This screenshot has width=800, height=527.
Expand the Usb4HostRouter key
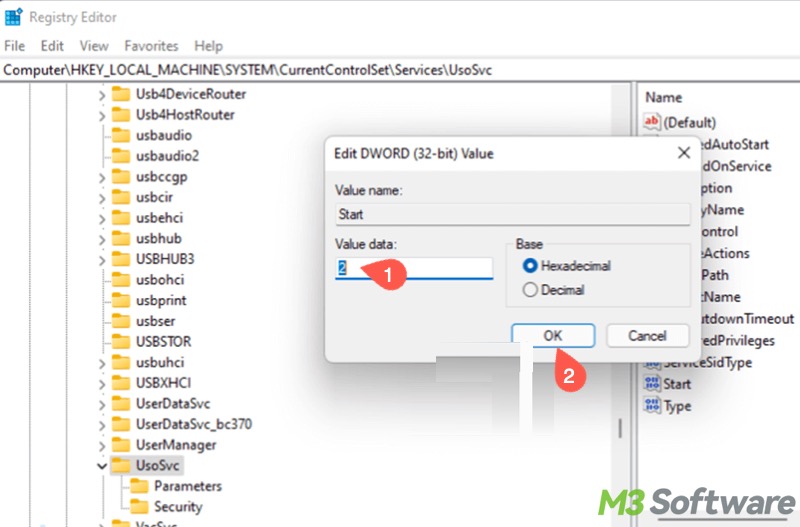pos(102,116)
